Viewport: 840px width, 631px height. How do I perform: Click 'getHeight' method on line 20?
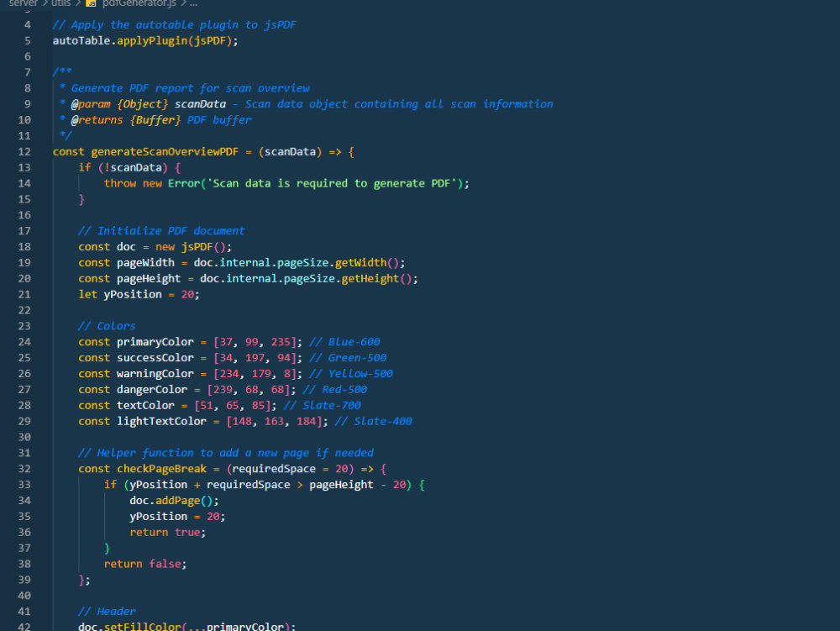tap(370, 279)
